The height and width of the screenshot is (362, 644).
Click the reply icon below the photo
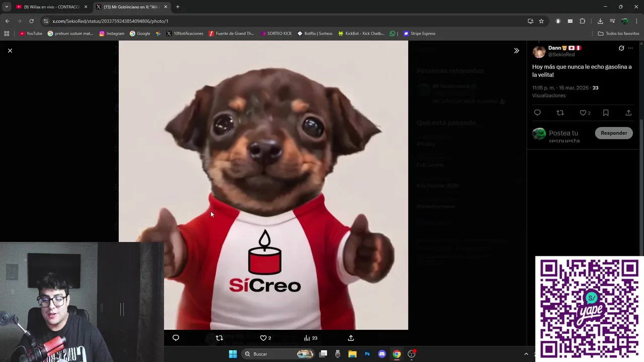(176, 338)
